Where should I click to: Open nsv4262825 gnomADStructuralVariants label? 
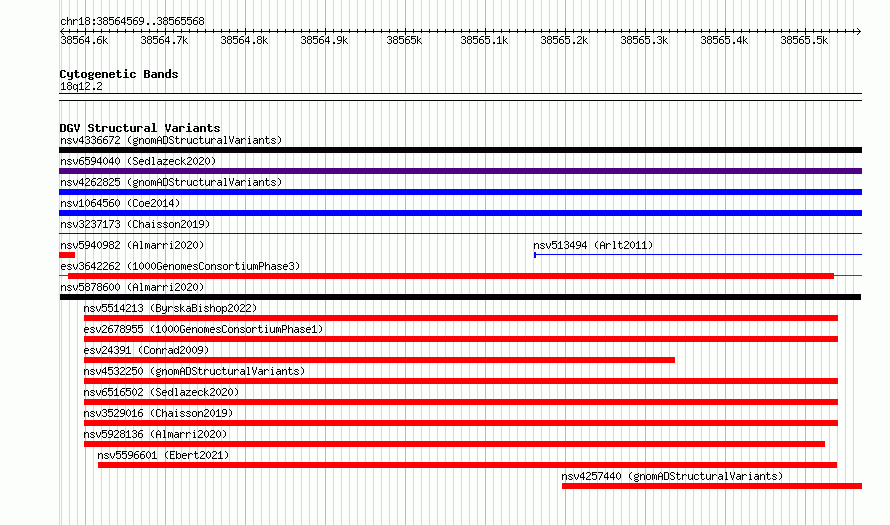tap(171, 182)
